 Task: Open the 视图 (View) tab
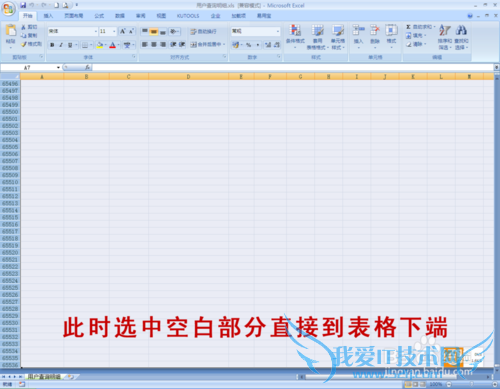pos(161,16)
